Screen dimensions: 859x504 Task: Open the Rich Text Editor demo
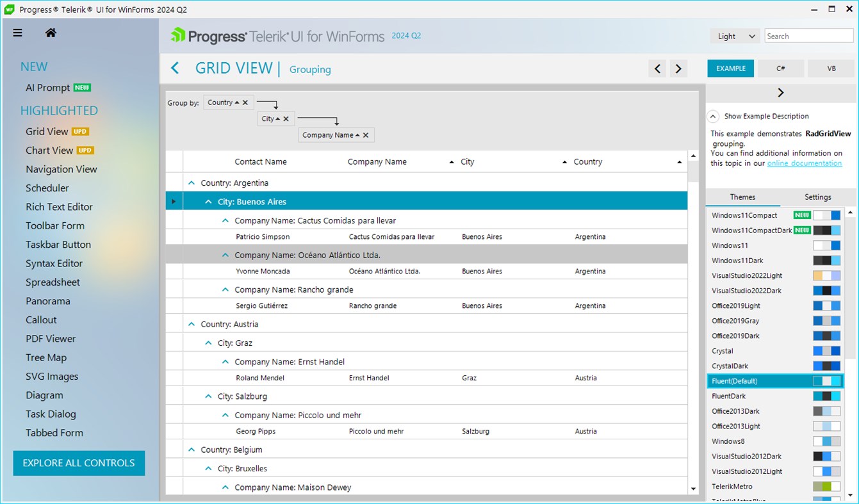click(59, 207)
